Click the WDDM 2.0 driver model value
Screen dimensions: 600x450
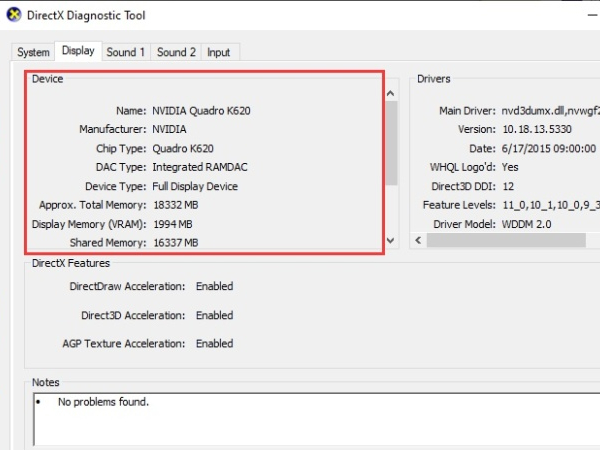pyautogui.click(x=528, y=224)
